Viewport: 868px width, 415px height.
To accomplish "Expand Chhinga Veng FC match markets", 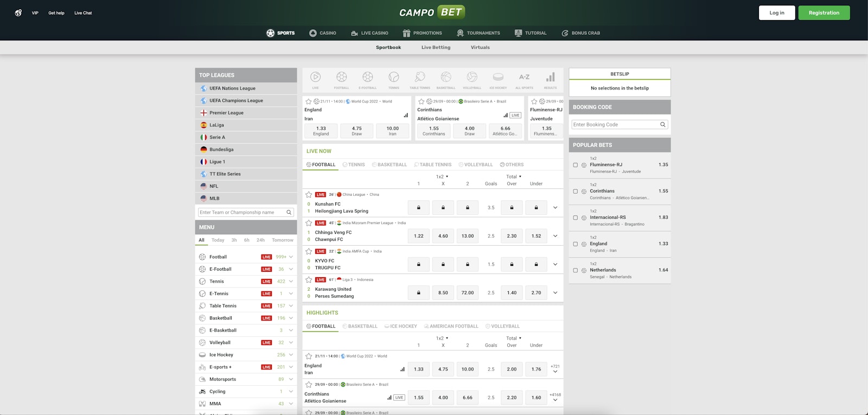I will 555,236.
